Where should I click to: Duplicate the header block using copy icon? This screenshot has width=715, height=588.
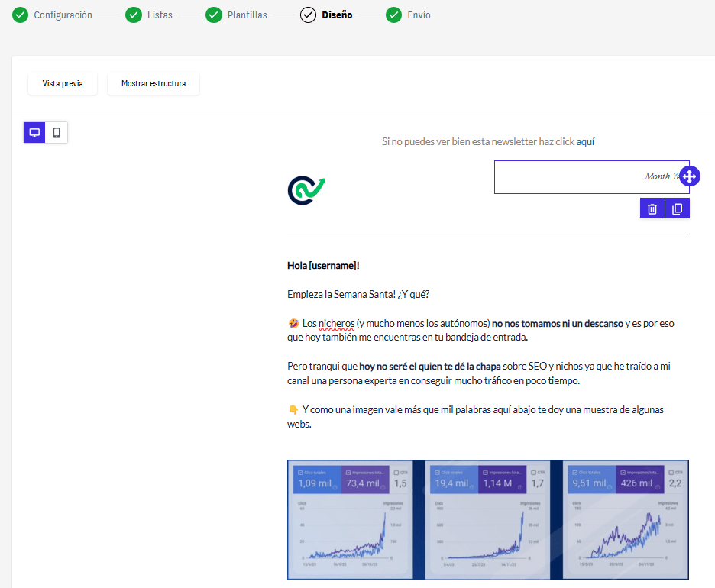[x=678, y=208]
